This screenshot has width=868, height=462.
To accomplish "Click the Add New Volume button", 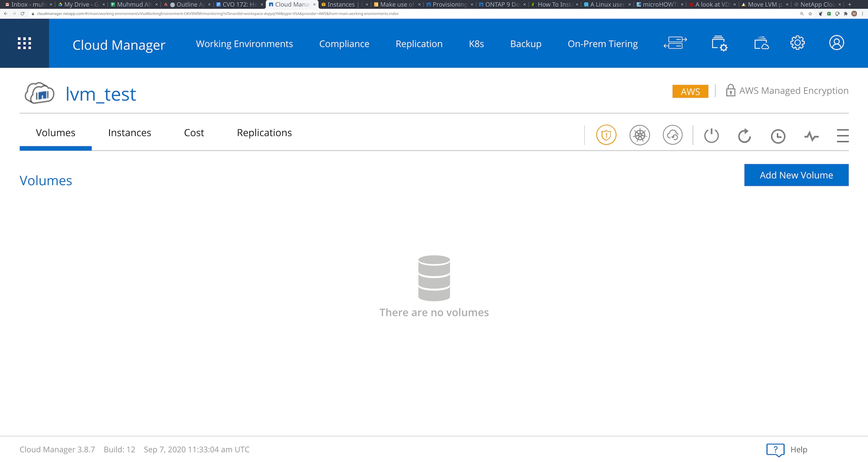I will coord(796,175).
